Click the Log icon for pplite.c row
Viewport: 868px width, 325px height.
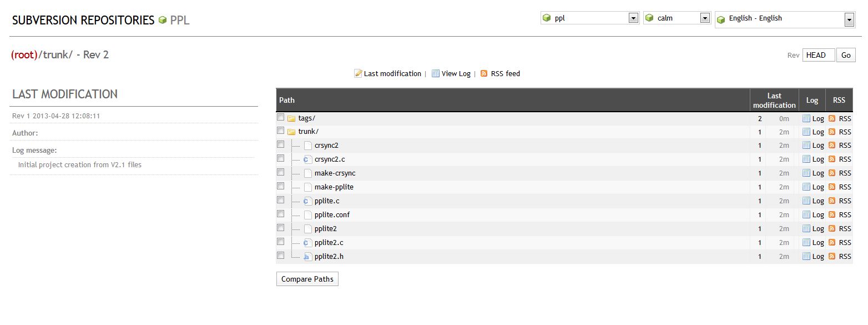806,201
